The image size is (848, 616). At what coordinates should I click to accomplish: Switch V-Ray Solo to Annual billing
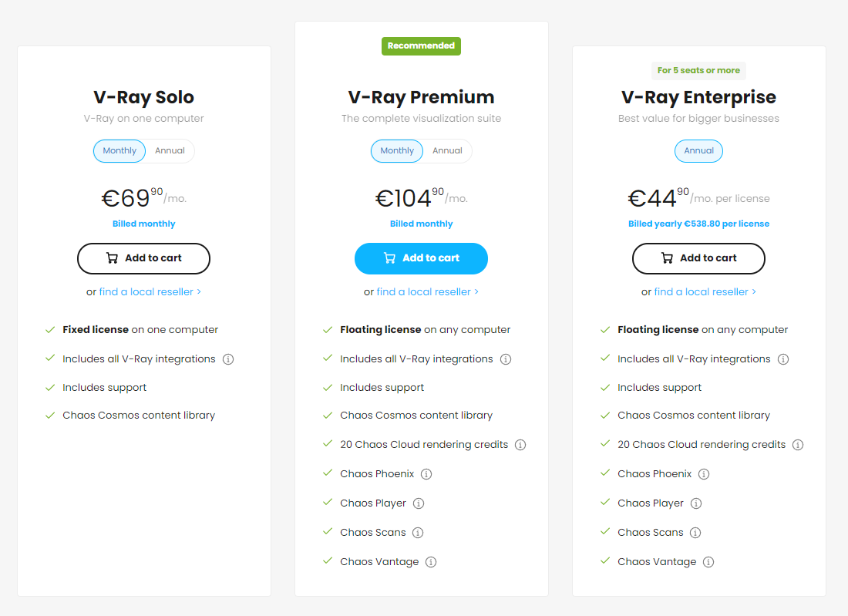click(x=170, y=151)
